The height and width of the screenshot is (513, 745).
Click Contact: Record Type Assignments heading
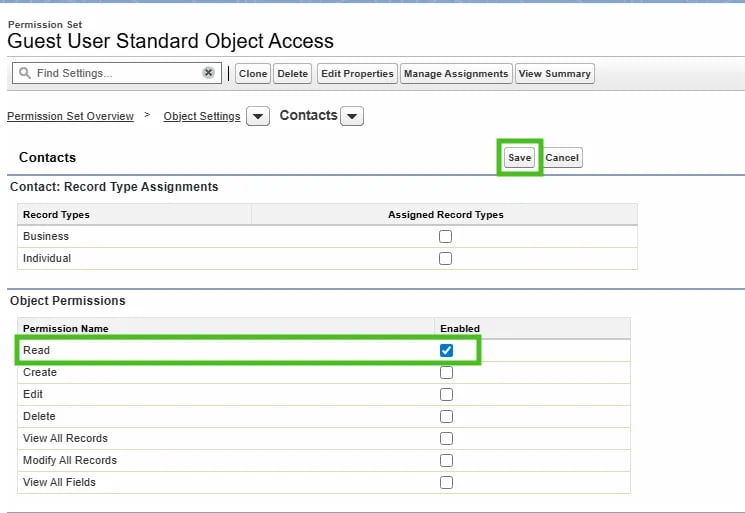coord(114,187)
